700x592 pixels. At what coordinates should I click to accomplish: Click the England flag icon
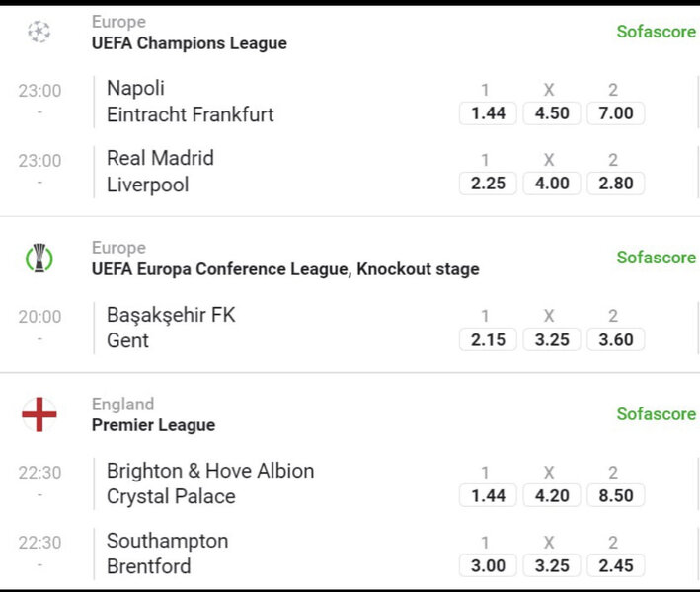(39, 414)
